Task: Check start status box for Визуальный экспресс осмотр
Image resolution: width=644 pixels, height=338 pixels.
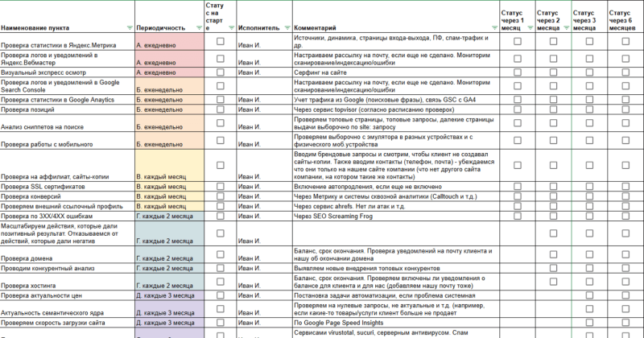Action: coord(220,72)
